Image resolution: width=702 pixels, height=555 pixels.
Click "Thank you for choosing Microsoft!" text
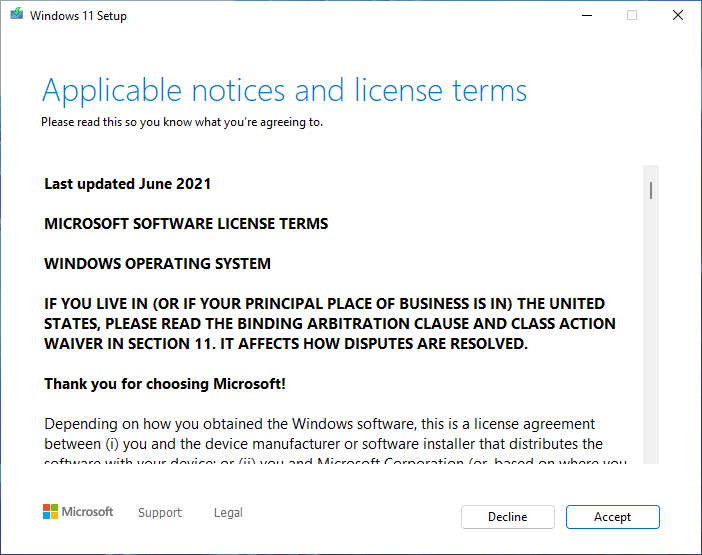tap(165, 384)
